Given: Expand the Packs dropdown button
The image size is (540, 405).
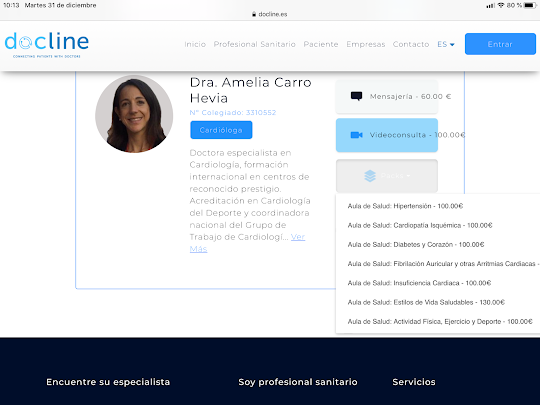Looking at the screenshot, I should (387, 176).
